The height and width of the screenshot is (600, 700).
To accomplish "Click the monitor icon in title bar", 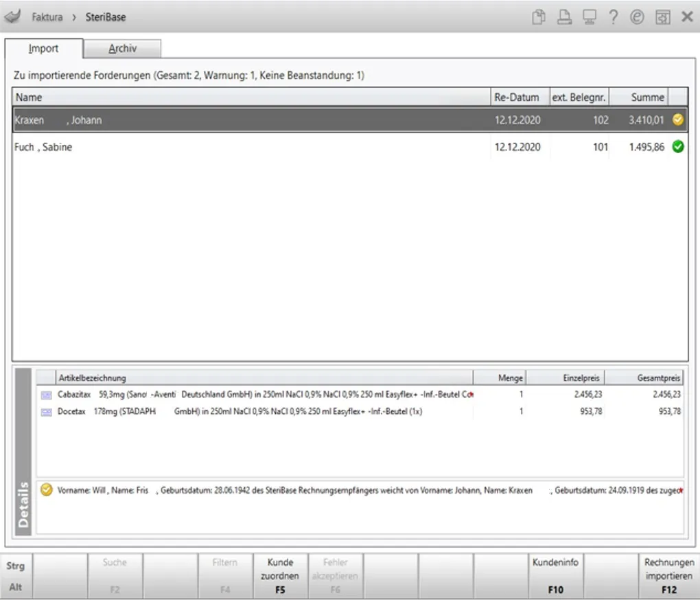I will (590, 17).
